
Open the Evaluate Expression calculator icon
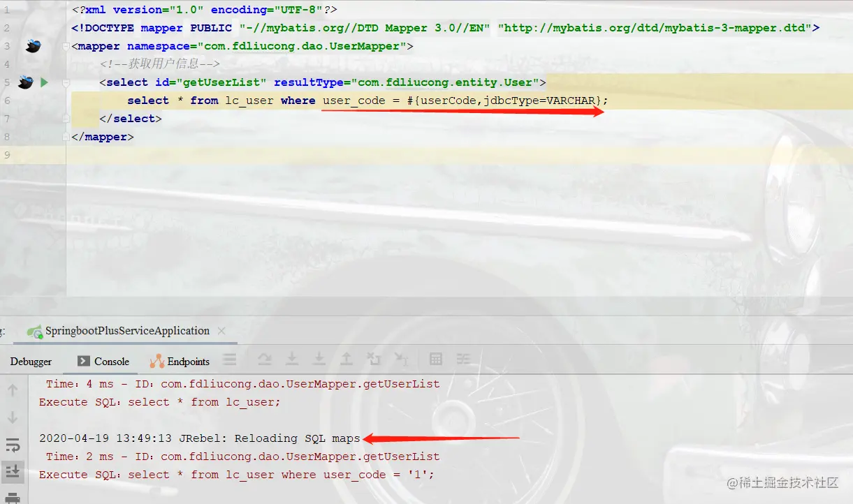point(436,359)
